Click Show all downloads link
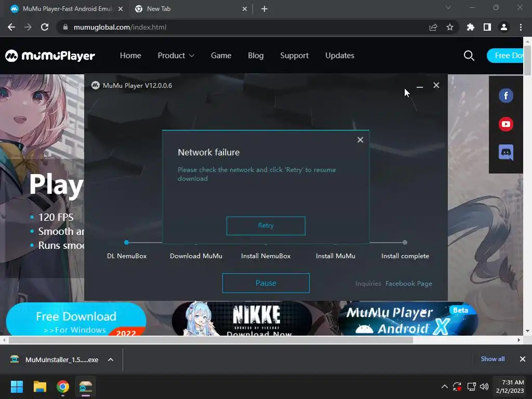 click(493, 359)
